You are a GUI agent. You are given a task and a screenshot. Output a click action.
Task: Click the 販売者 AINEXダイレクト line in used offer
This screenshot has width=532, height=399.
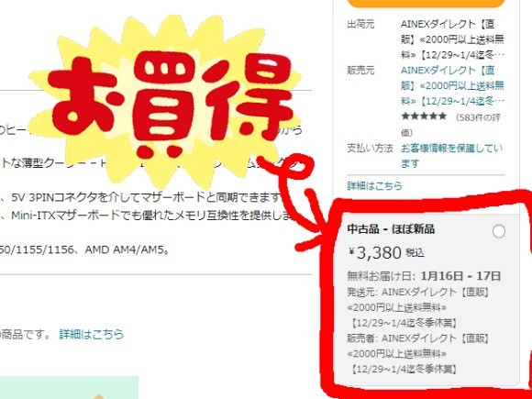point(418,353)
